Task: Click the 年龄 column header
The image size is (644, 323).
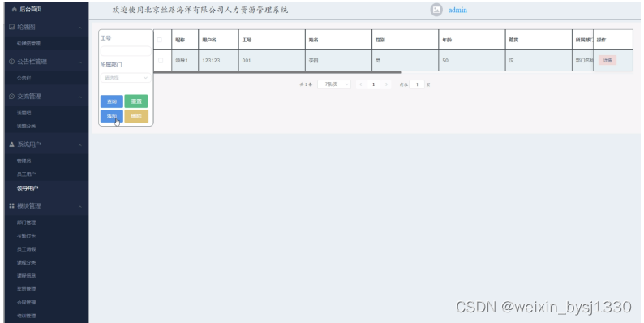Action: (472, 40)
